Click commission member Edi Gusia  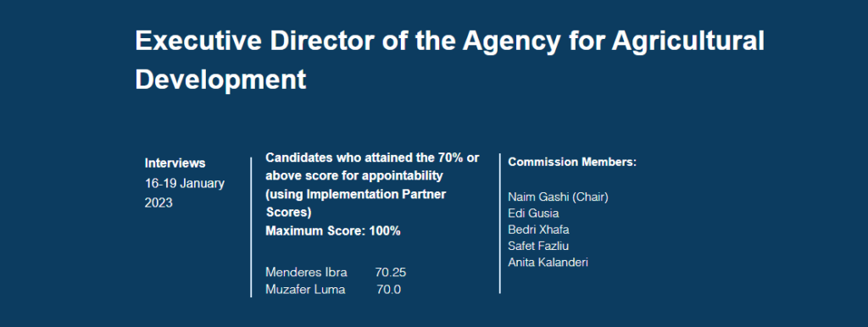(531, 213)
